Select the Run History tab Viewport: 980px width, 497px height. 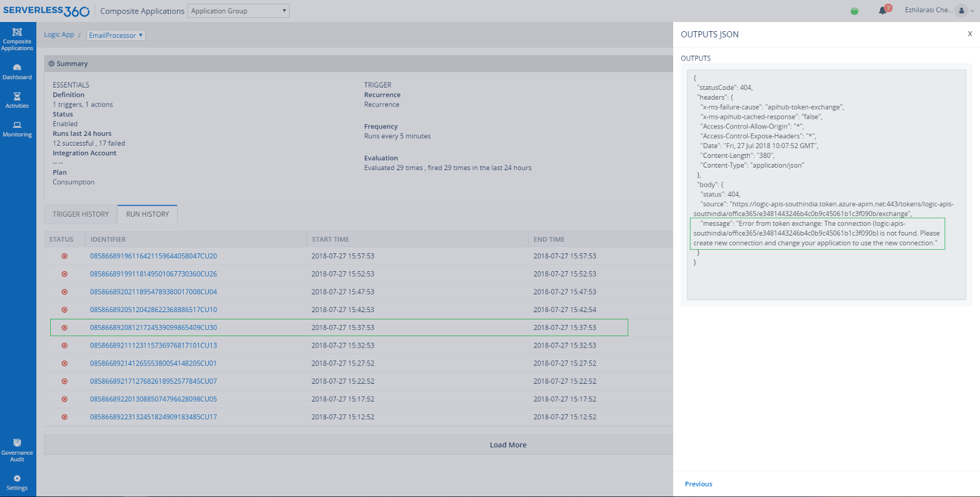(148, 214)
